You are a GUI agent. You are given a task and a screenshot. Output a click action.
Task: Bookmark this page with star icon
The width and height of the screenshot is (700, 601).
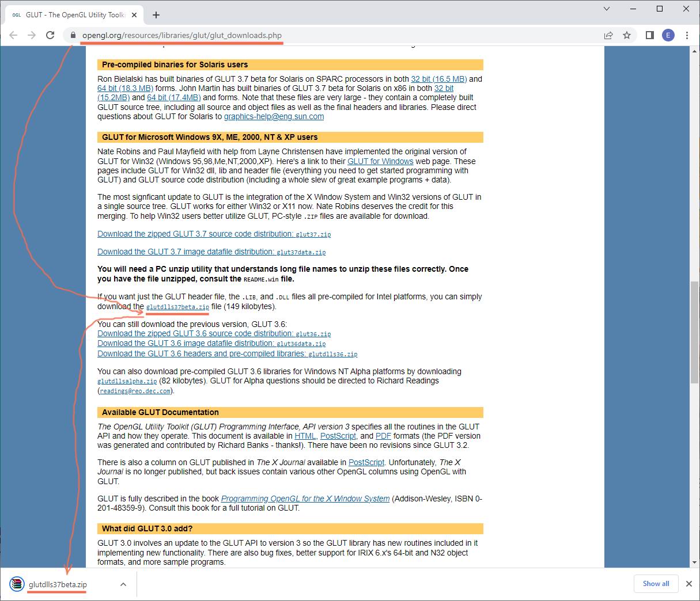click(x=627, y=35)
